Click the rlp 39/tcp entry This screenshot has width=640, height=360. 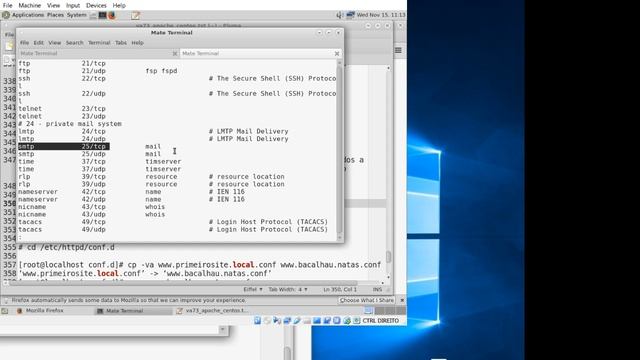pos(151,176)
